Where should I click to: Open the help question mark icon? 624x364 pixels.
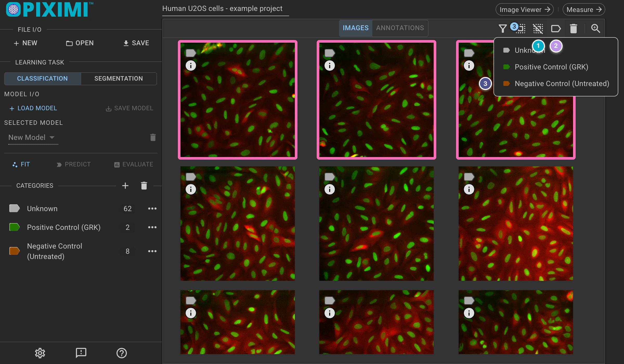pyautogui.click(x=121, y=353)
